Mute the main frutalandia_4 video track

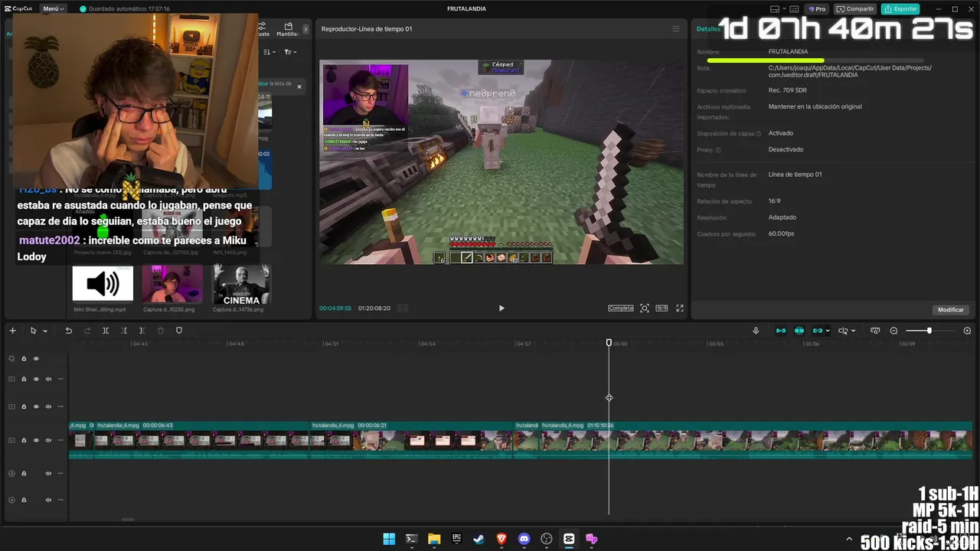48,440
